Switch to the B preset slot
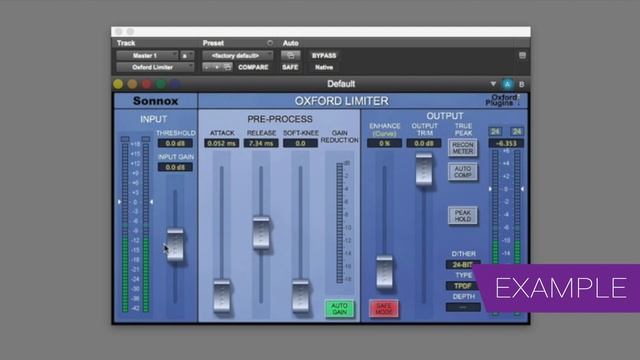 click(521, 84)
